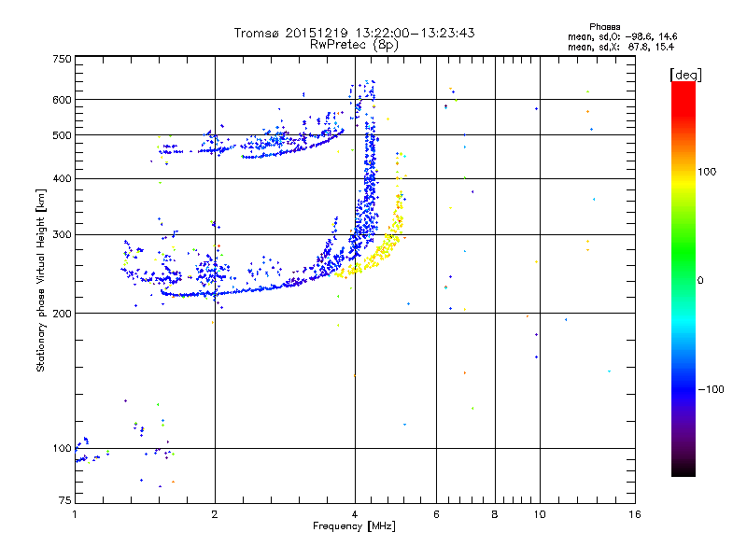Click the '10' x-axis tick label

coord(540,514)
